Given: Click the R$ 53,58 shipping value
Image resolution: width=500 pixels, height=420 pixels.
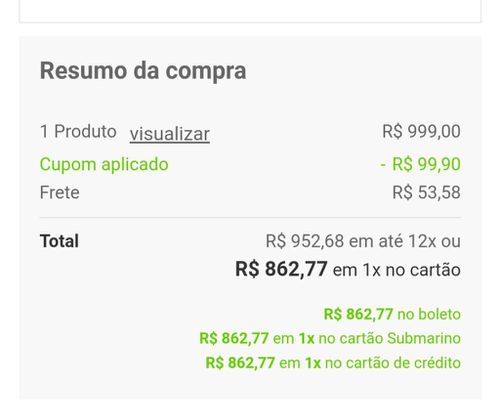Looking at the screenshot, I should click(426, 192).
